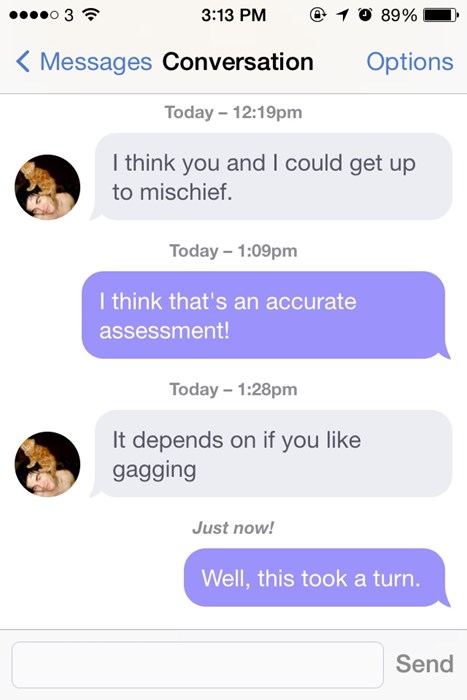Open the Options menu
The image size is (467, 700).
point(410,62)
